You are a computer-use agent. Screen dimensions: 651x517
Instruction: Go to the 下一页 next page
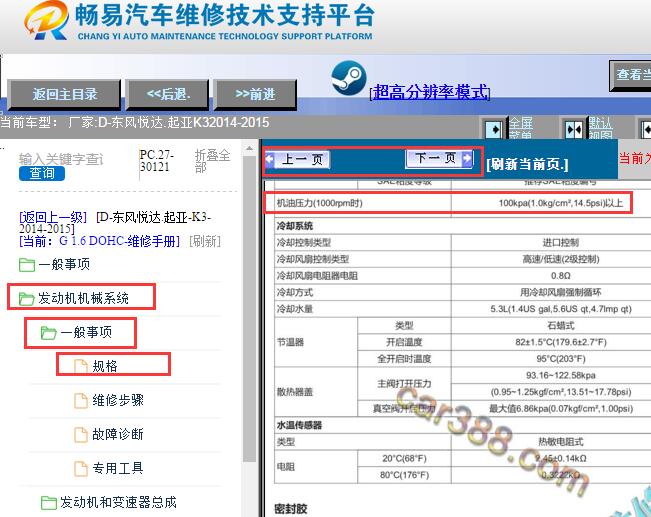pyautogui.click(x=438, y=159)
